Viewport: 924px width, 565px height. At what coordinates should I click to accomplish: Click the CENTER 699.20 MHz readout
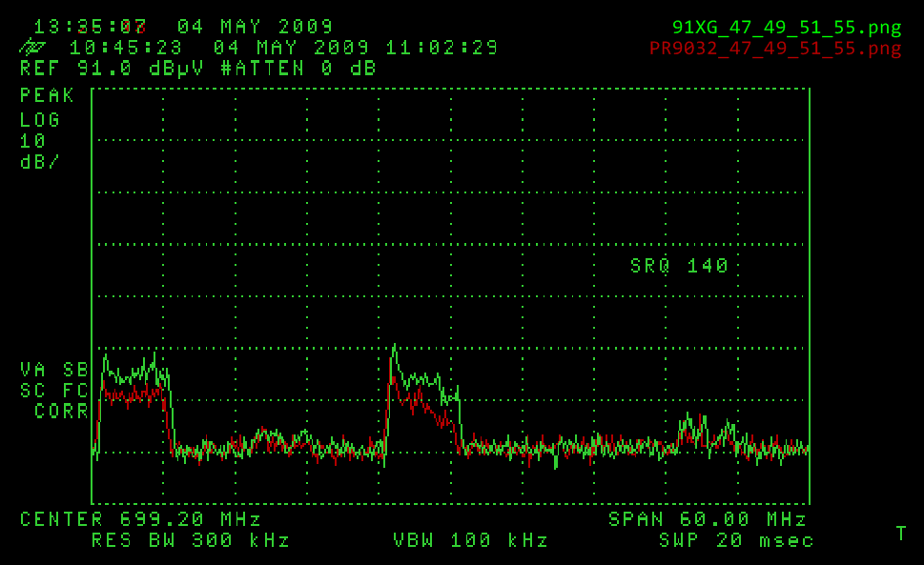point(140,519)
